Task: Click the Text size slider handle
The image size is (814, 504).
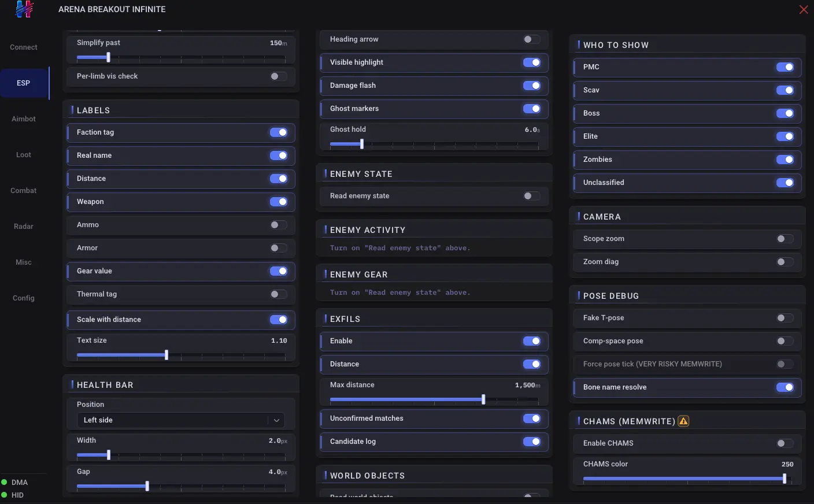Action: (166, 355)
